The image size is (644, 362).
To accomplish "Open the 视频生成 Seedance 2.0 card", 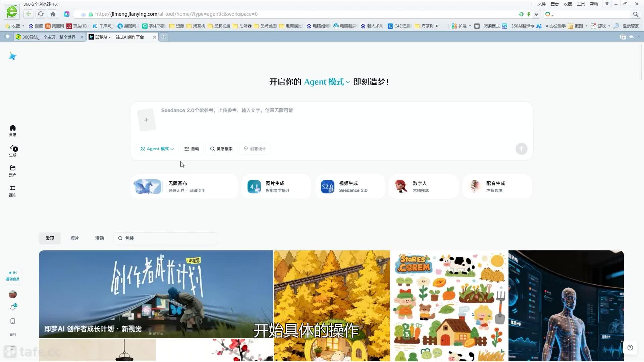I will (350, 187).
